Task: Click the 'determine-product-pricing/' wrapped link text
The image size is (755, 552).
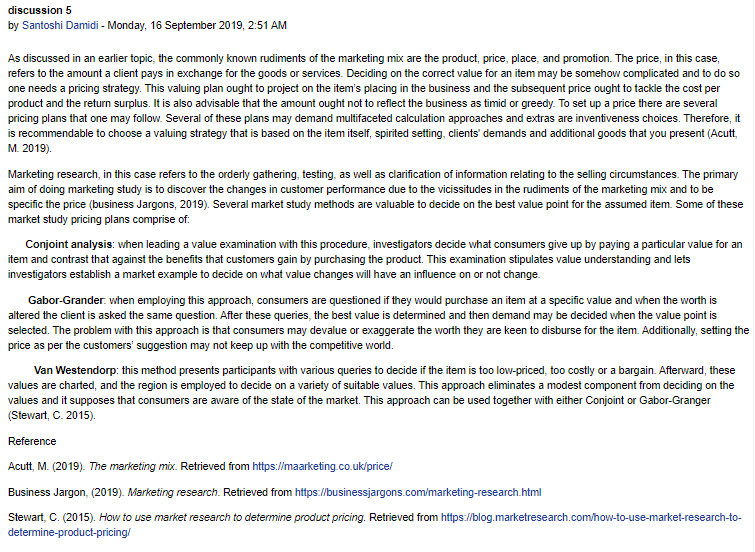Action: click(x=69, y=532)
